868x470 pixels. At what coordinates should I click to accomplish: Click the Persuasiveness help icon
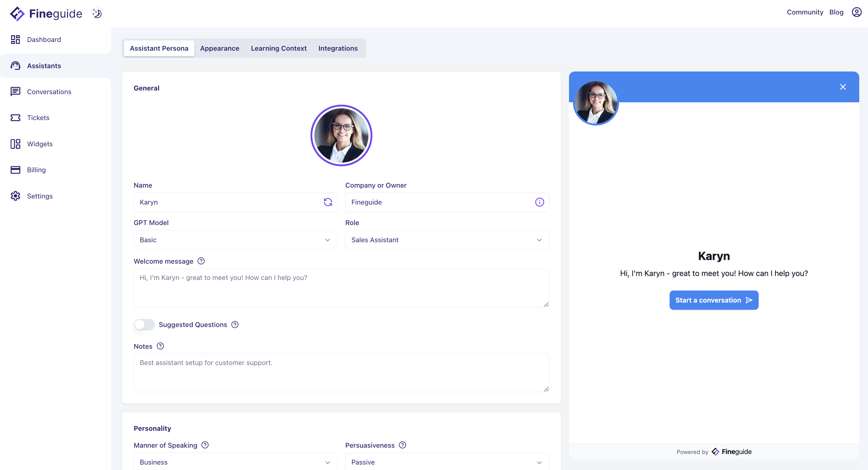point(402,445)
